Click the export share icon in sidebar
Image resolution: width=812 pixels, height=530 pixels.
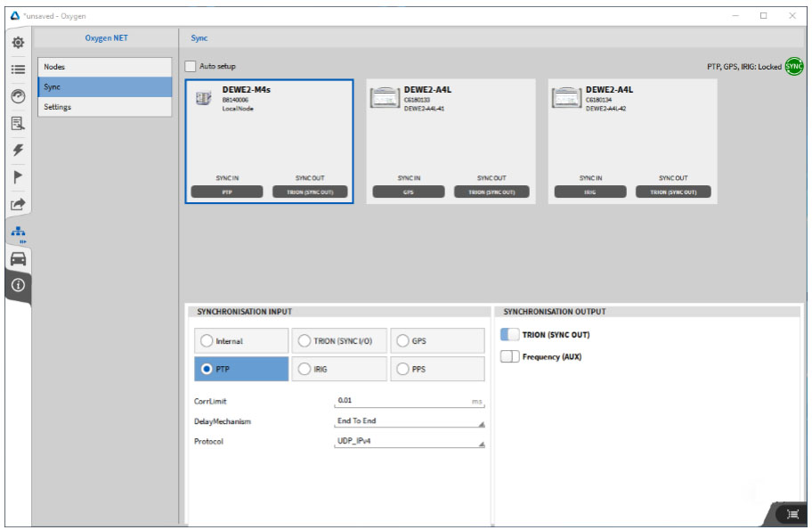click(x=18, y=205)
